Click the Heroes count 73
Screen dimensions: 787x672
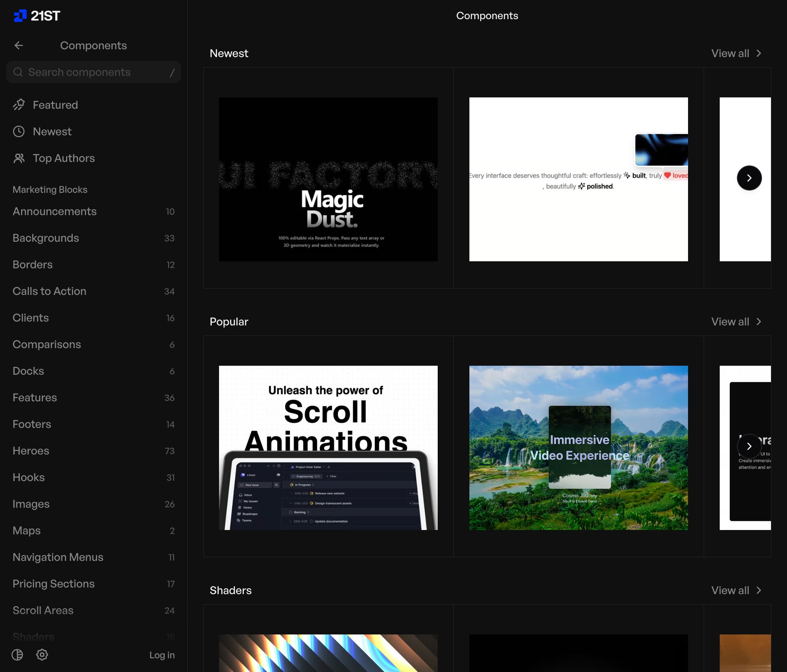coord(169,451)
